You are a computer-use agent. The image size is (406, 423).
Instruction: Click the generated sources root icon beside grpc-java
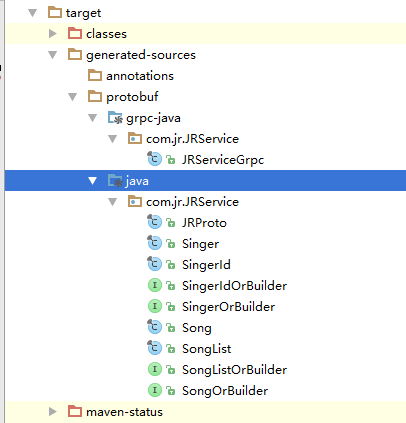pos(115,118)
